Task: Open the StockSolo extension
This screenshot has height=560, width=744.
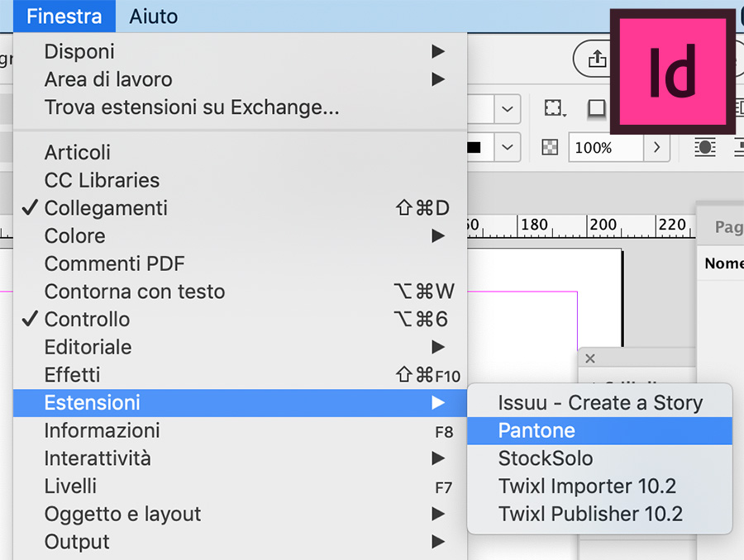Action: tap(600, 458)
